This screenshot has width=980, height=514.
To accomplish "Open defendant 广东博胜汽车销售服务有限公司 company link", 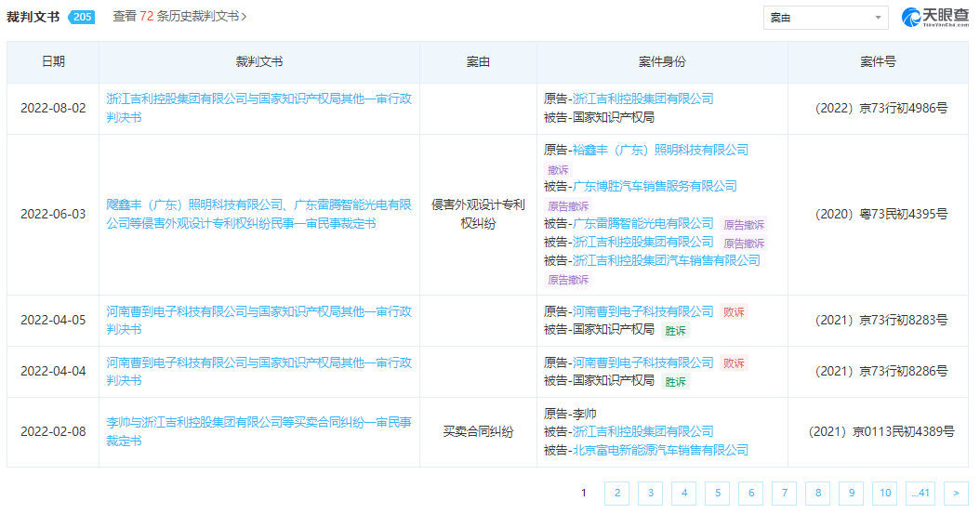I will point(655,186).
